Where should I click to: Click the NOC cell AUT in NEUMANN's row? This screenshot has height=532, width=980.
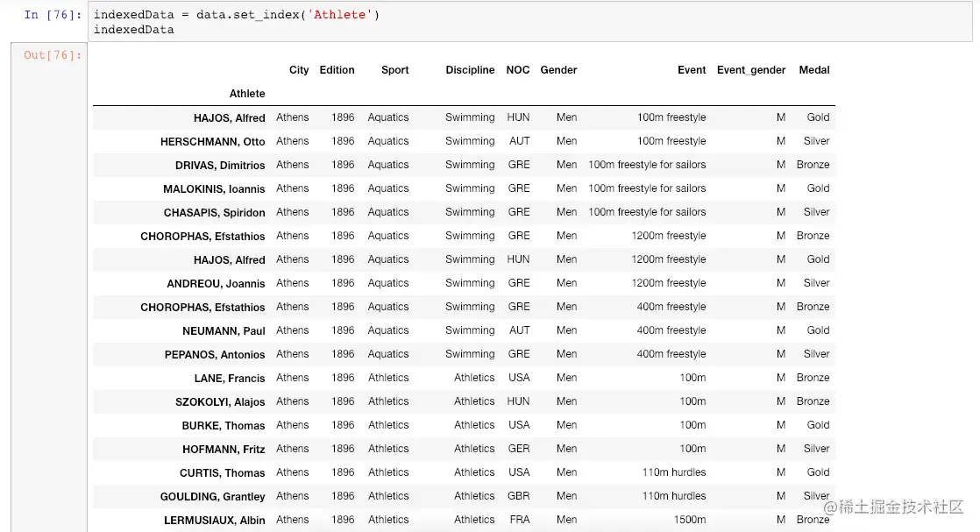coord(520,330)
